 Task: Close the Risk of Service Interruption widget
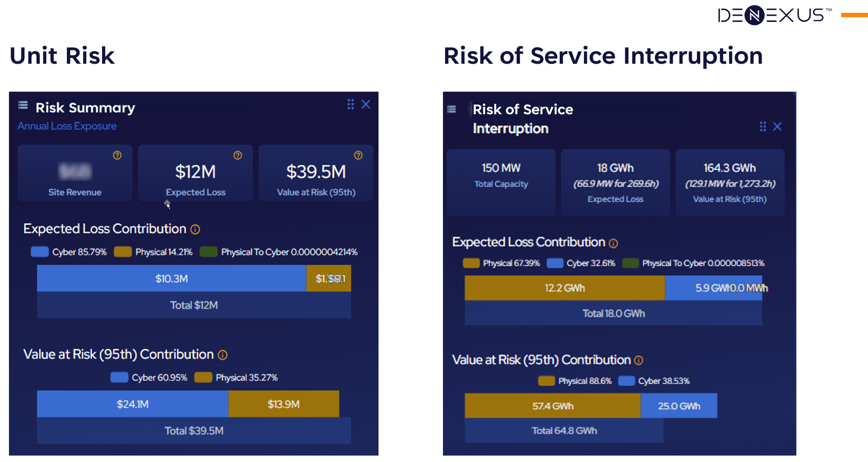[777, 126]
